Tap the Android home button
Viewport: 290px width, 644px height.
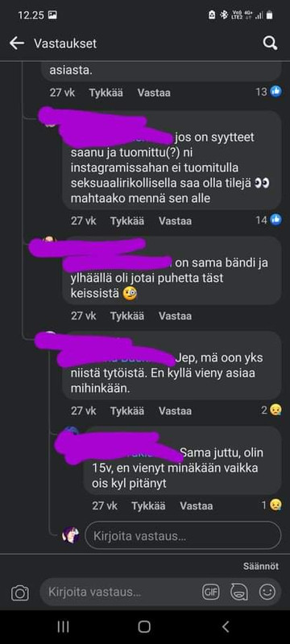tap(144, 626)
